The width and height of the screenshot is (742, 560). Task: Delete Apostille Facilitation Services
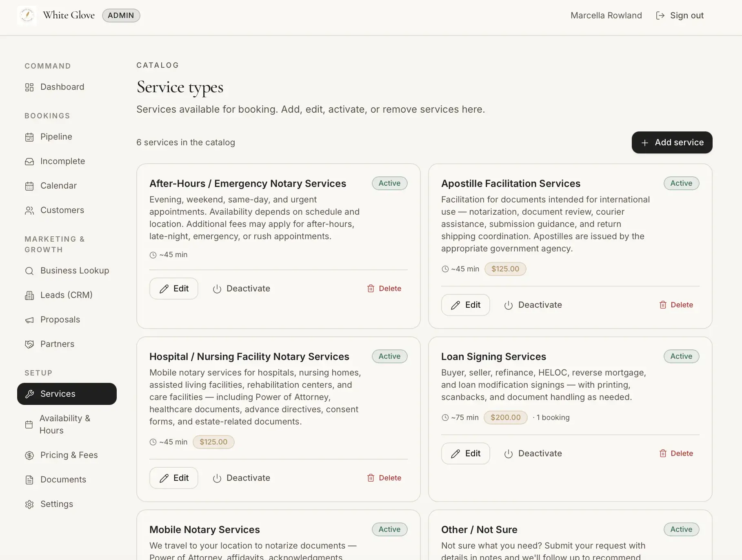676,305
